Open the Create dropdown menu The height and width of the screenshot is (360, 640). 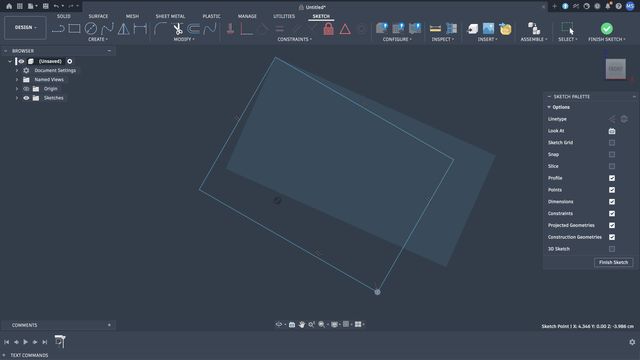98,39
